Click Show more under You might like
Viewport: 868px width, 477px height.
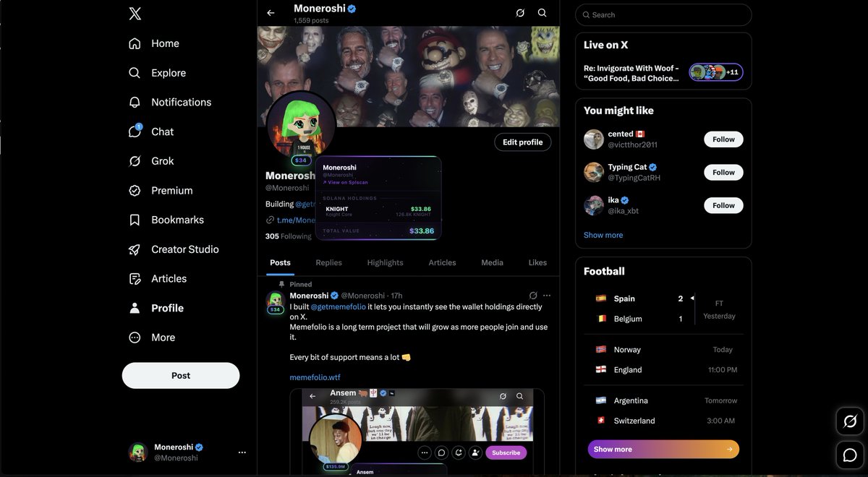(x=603, y=235)
